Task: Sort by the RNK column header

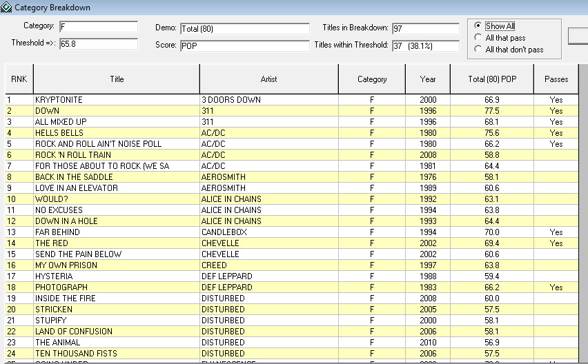Action: click(x=19, y=79)
